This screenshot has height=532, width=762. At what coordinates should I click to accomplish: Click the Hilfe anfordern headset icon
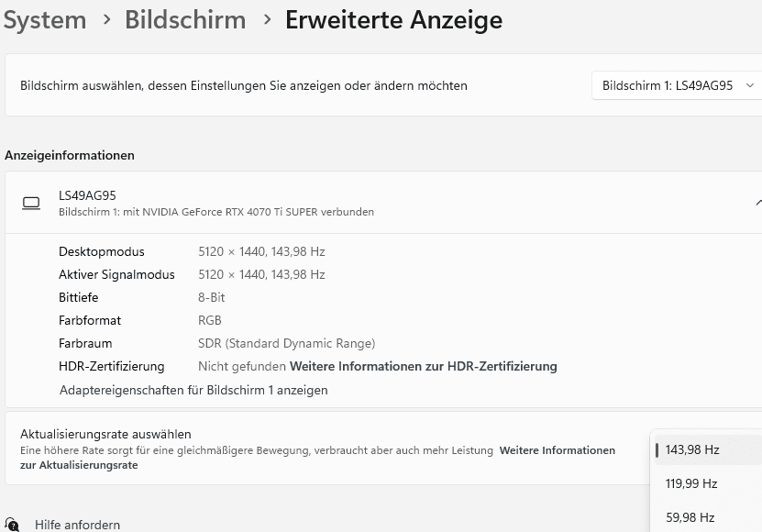[12, 525]
